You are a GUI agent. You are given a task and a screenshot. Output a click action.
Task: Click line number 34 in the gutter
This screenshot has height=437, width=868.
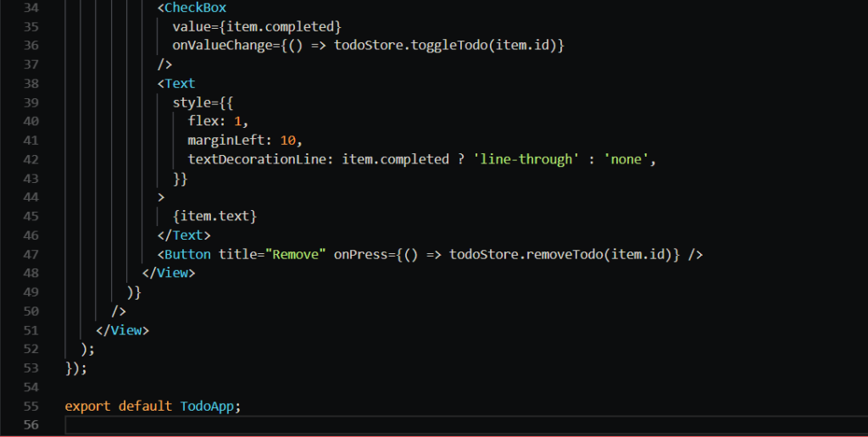(31, 8)
